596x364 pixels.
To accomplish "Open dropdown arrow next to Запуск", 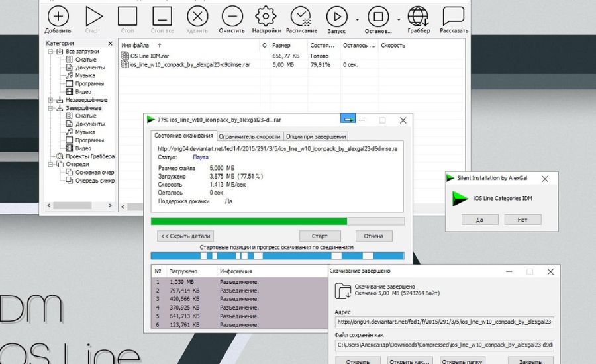I will tap(358, 19).
